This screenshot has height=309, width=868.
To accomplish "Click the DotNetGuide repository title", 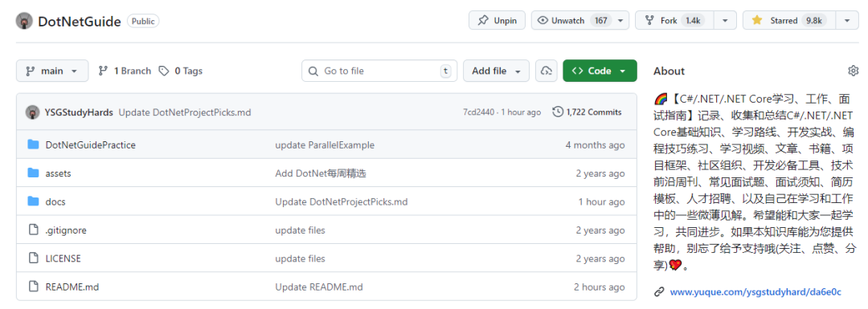I will 79,22.
